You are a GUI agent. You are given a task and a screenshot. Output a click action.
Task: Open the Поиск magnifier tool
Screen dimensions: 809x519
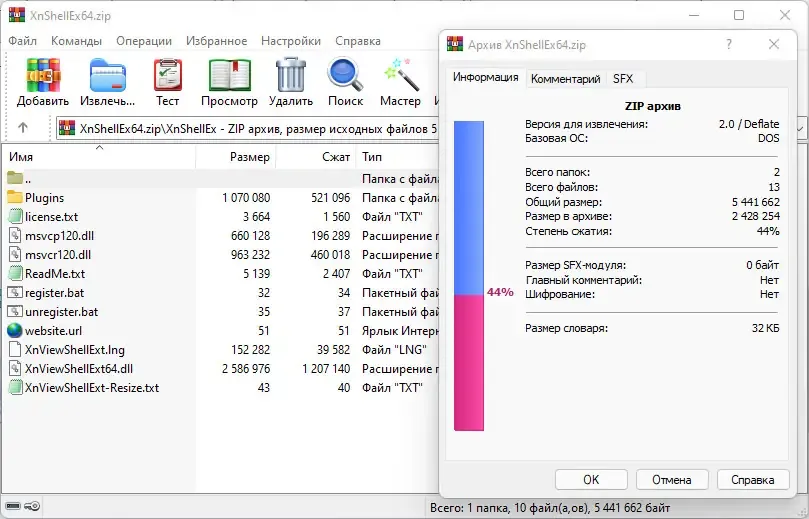click(345, 82)
